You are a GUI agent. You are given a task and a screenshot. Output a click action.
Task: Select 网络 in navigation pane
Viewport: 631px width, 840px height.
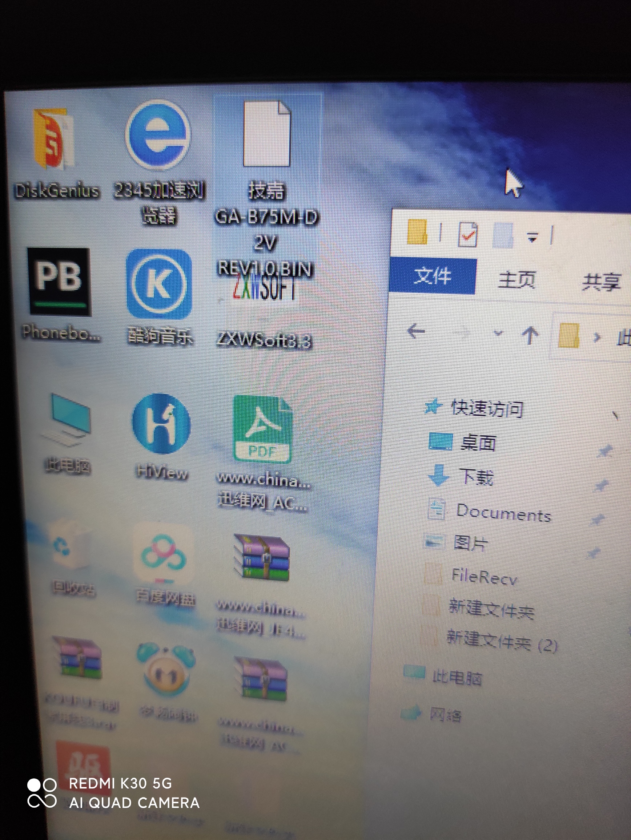coord(445,715)
